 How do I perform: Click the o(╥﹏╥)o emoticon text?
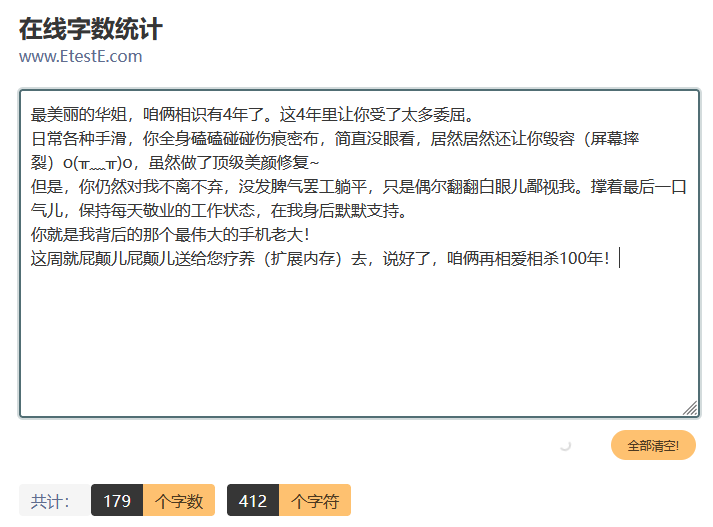click(97, 163)
